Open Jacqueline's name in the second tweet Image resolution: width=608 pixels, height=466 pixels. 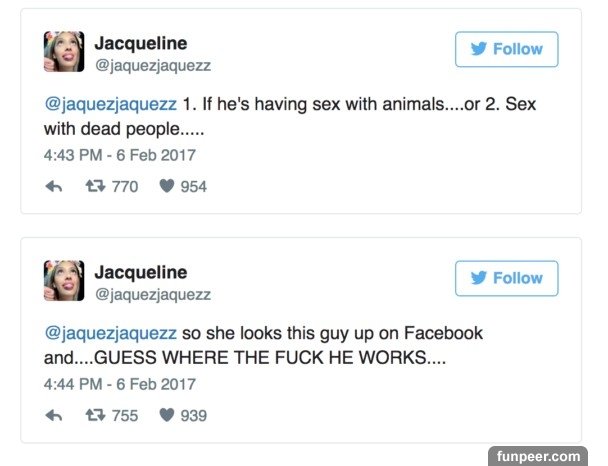[x=140, y=272]
